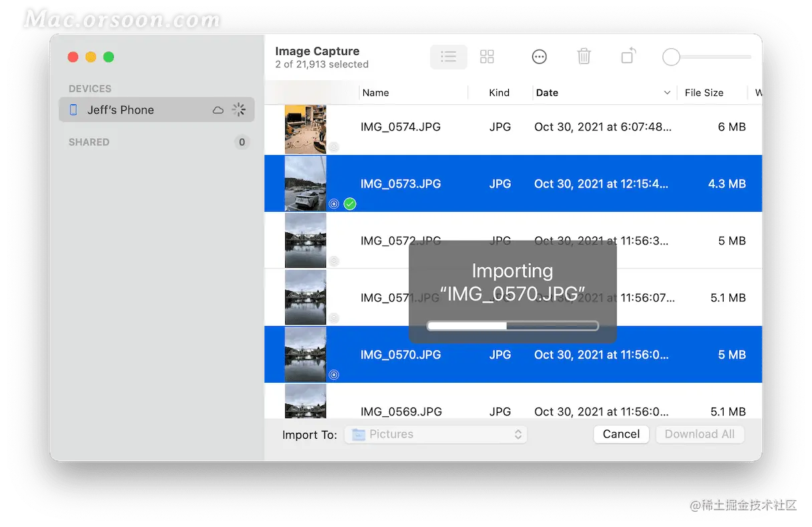Viewport: 812px width, 527px height.
Task: Click the '2 of 21,913 selected' status text
Action: click(x=322, y=65)
